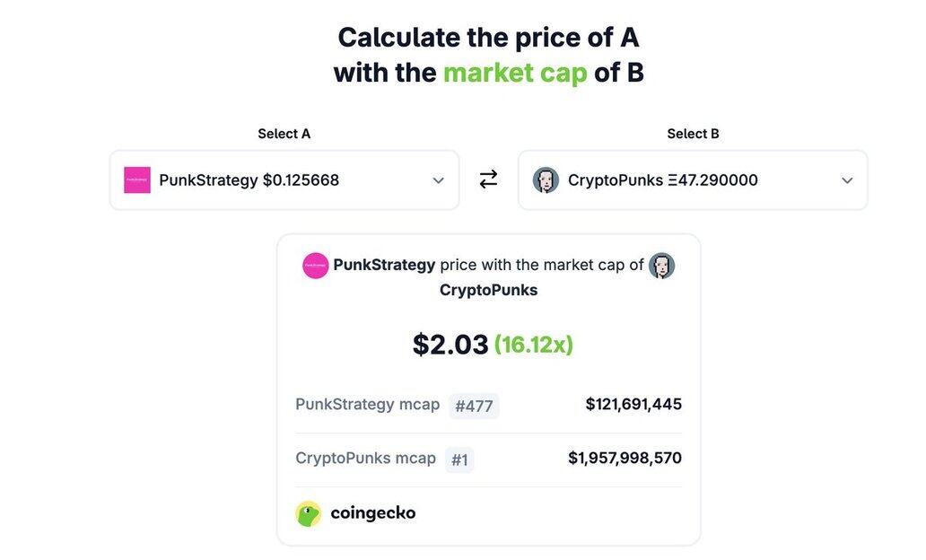Screen dimensions: 926x560
Task: Expand the Select B chevron arrow
Action: point(847,180)
